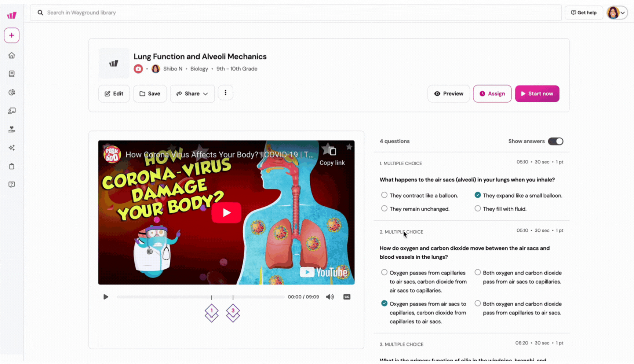
Task: Click the "Lung Function and Alveoli Mechanics" title
Action: pyautogui.click(x=200, y=56)
